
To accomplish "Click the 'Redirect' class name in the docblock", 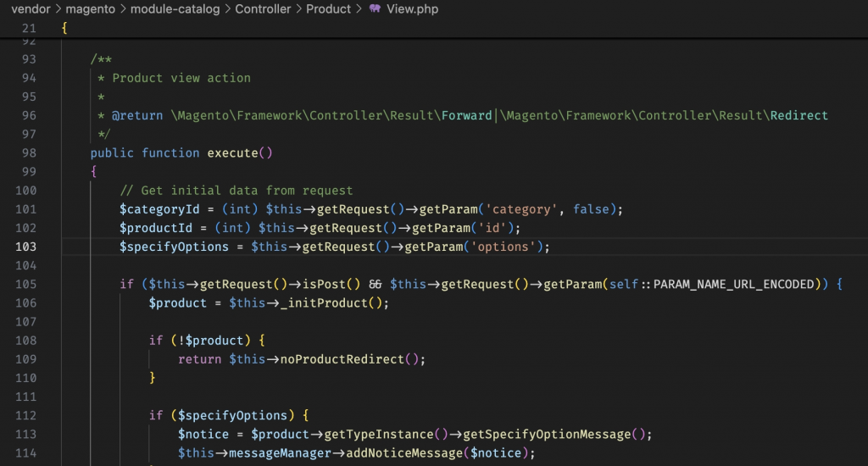I will (798, 115).
